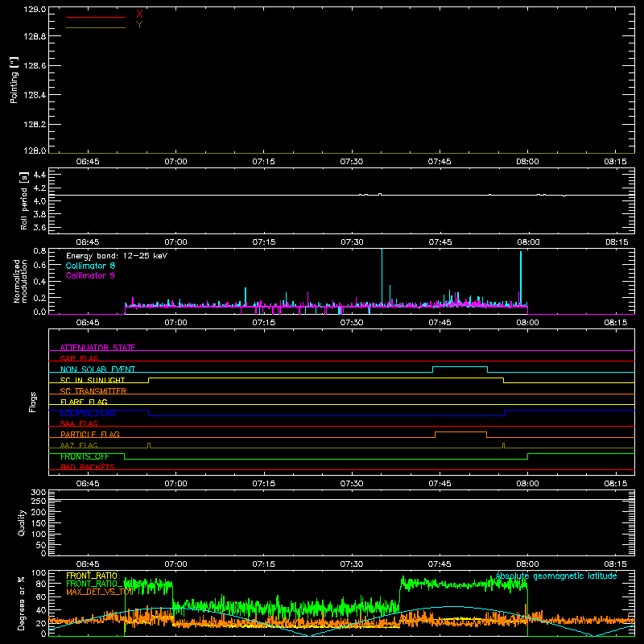
Task: Click the 'Normalized modulation' axis title
Action: (x=20, y=281)
